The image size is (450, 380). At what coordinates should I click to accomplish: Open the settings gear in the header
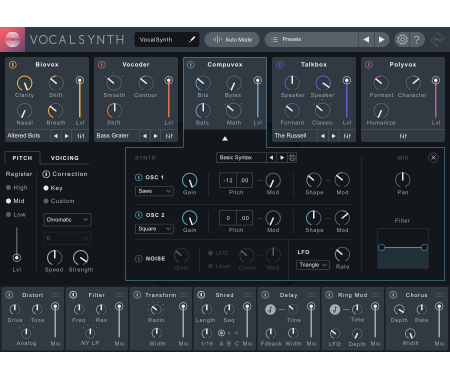(x=402, y=40)
